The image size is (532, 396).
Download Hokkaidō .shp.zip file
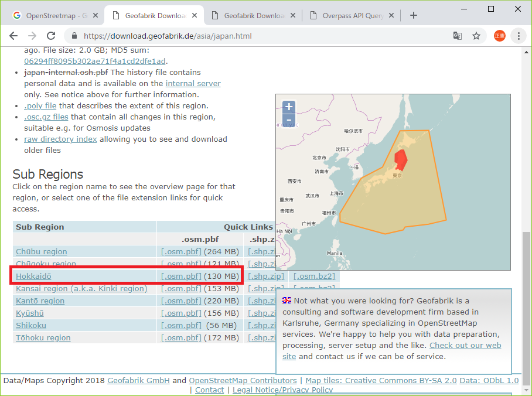[x=266, y=276]
